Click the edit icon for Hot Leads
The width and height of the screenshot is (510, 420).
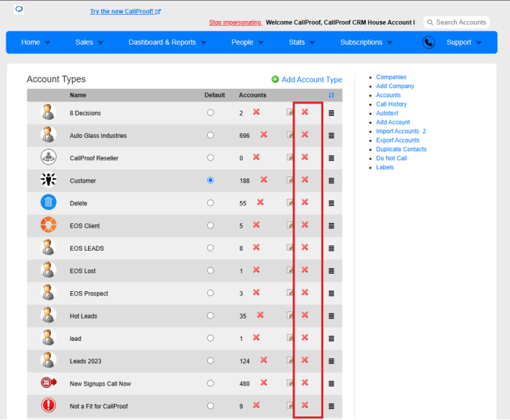(290, 315)
